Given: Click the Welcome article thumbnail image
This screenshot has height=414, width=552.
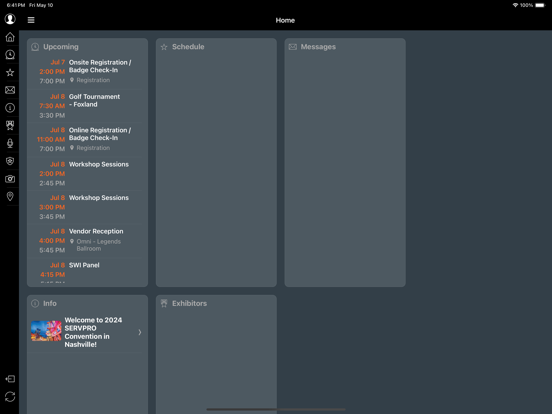Looking at the screenshot, I should pyautogui.click(x=46, y=331).
